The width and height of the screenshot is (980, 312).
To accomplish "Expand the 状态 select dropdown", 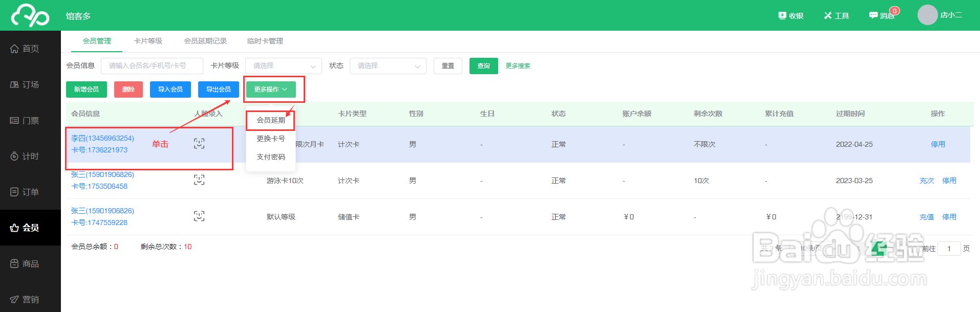I will [x=388, y=66].
